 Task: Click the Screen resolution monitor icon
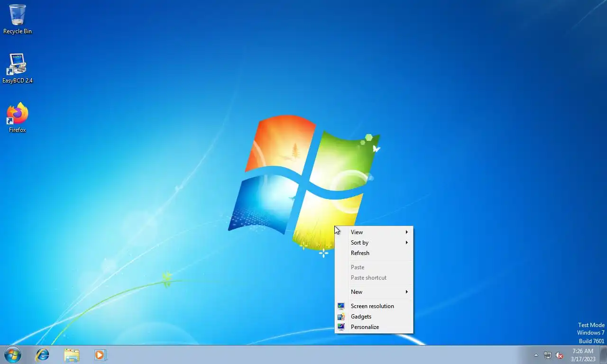[x=341, y=306]
